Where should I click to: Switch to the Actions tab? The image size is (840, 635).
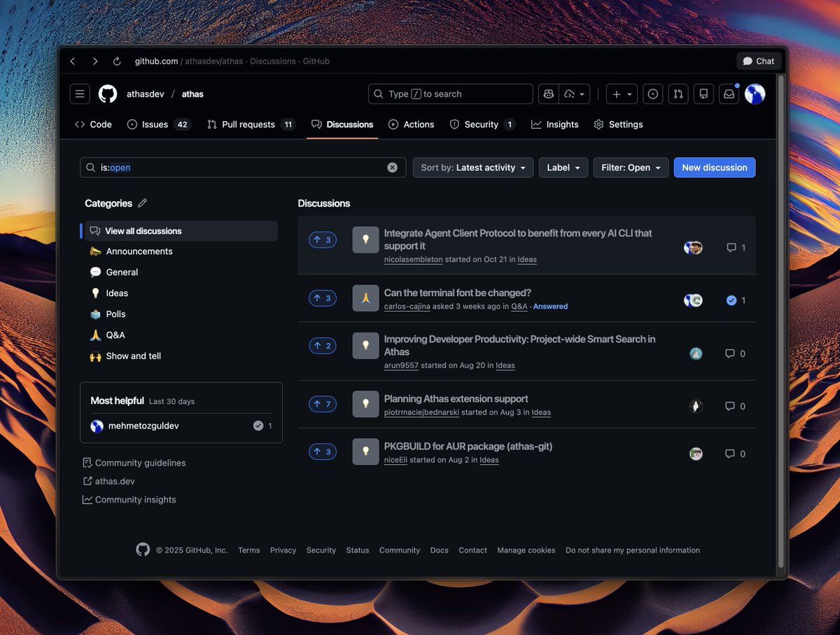(412, 125)
